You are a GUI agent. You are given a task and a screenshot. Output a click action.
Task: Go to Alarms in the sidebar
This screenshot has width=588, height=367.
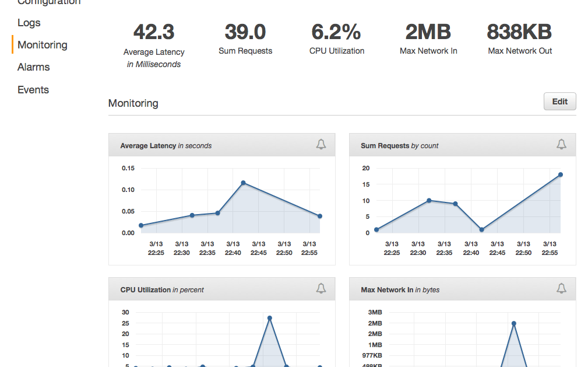pyautogui.click(x=34, y=67)
